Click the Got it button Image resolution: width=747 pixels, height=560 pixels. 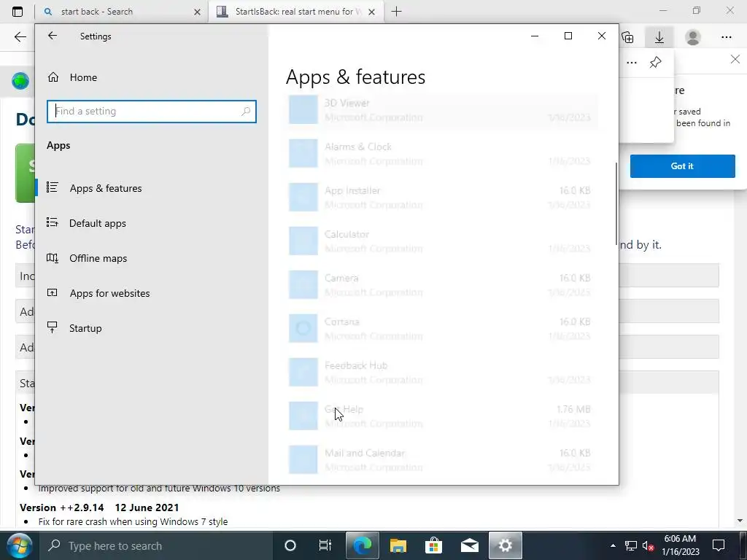coord(682,166)
